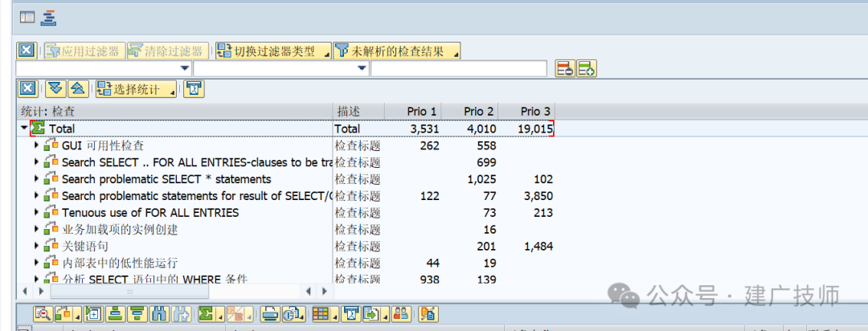Click the 应用过滤器 button
868x331 pixels.
point(84,51)
